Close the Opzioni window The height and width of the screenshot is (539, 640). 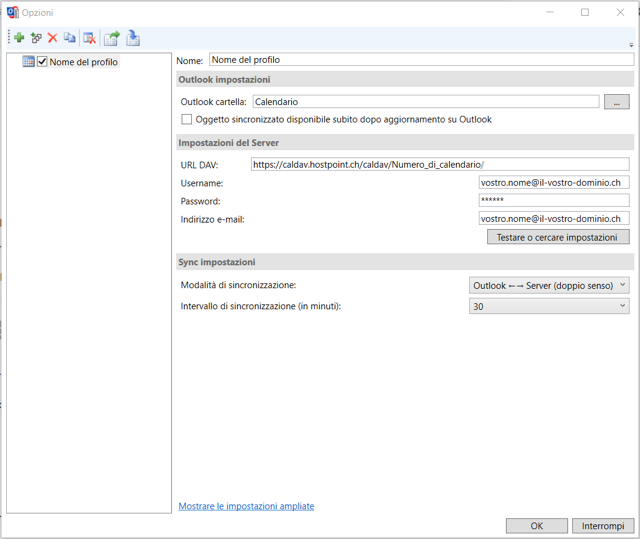(620, 12)
